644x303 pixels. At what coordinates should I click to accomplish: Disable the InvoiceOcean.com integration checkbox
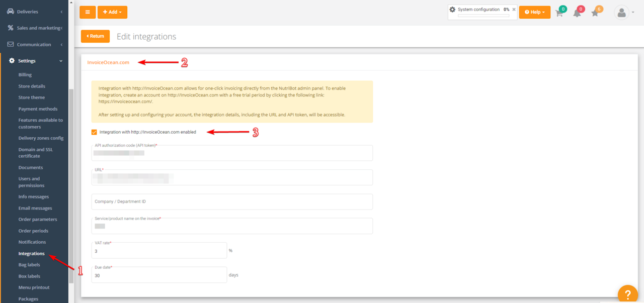click(x=94, y=132)
